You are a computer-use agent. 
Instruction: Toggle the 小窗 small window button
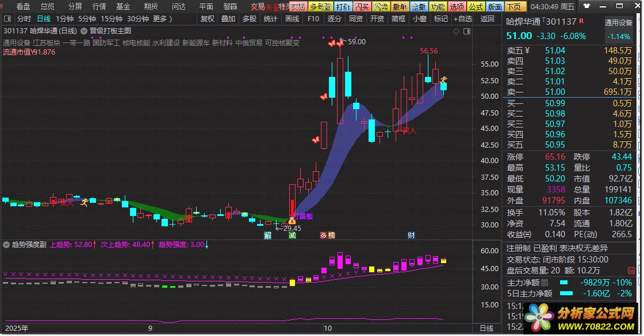coord(420,19)
